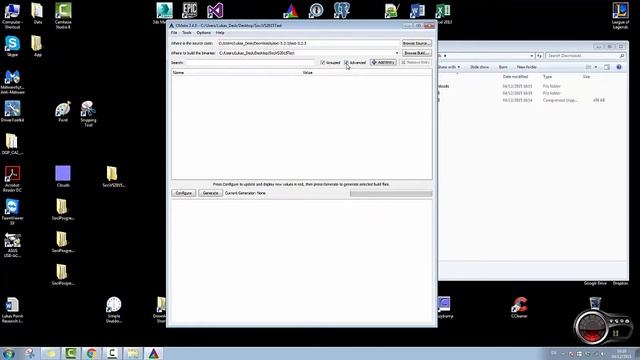Open Camtasia Studio 8 desktop icon

pos(63,15)
